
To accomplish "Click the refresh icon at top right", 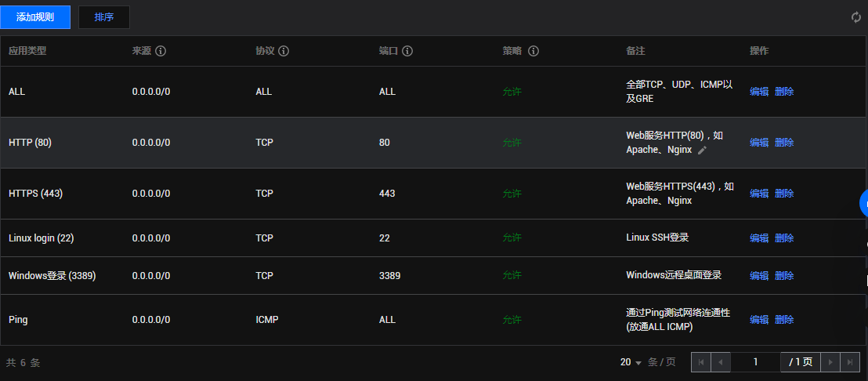I will click(x=856, y=17).
